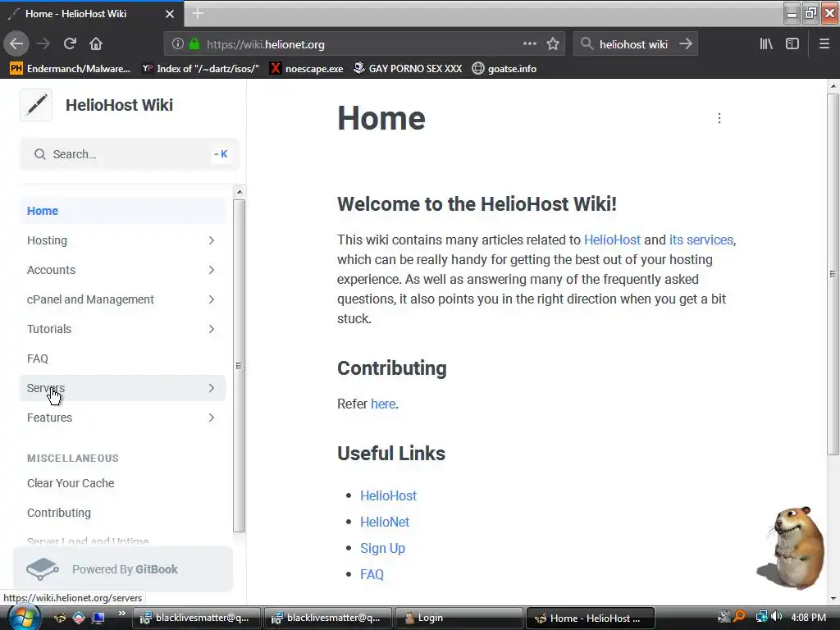
Task: Open Sign Up in Useful Links
Action: click(x=382, y=549)
